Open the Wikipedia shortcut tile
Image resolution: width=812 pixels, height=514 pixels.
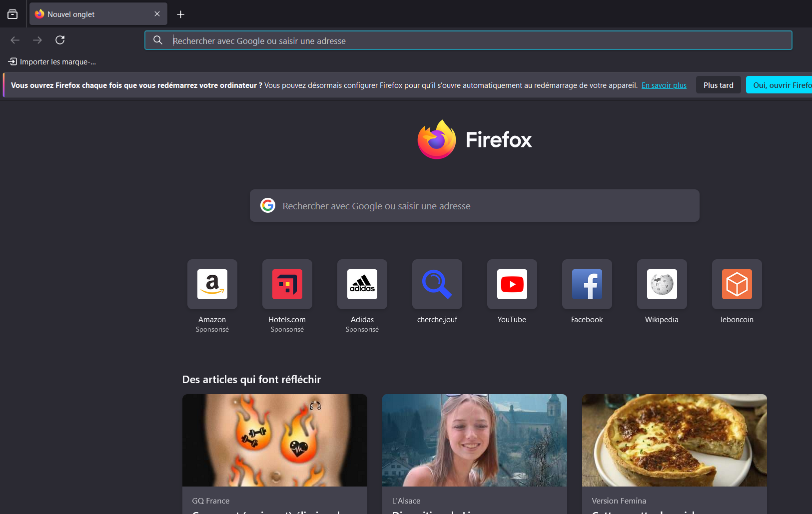tap(662, 284)
